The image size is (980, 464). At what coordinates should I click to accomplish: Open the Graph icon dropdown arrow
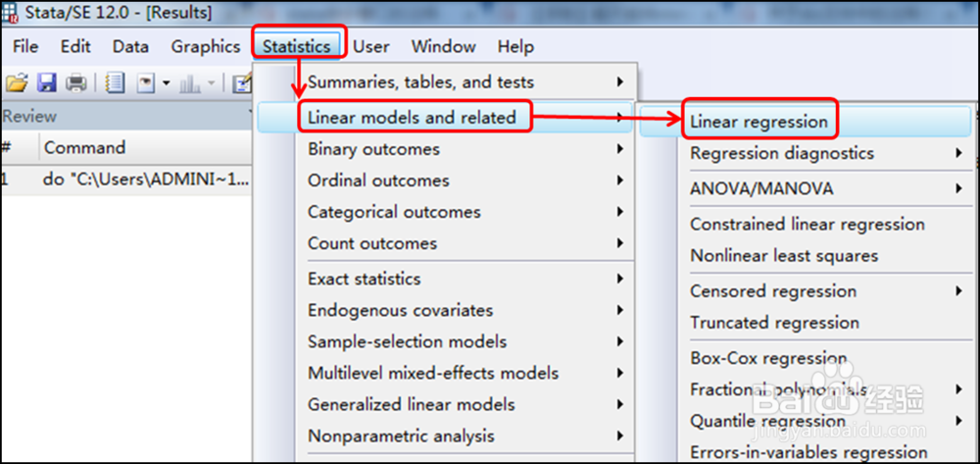(212, 82)
